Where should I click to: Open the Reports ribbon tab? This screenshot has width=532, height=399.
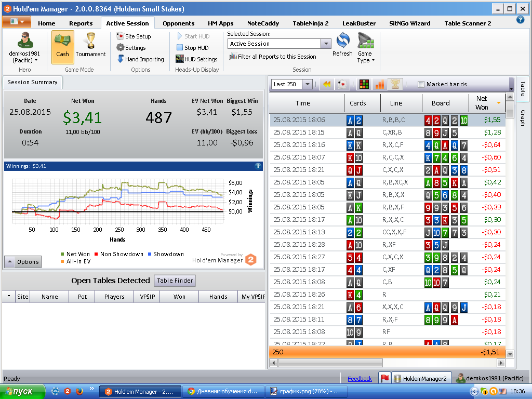81,23
